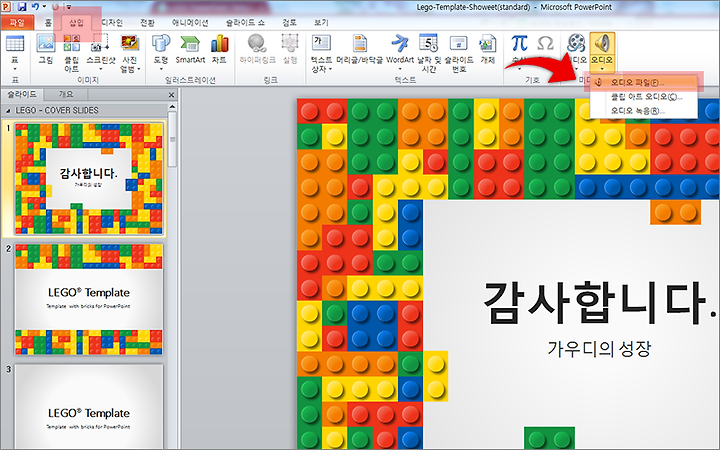Save the presentation from quick access toolbar

(x=22, y=7)
